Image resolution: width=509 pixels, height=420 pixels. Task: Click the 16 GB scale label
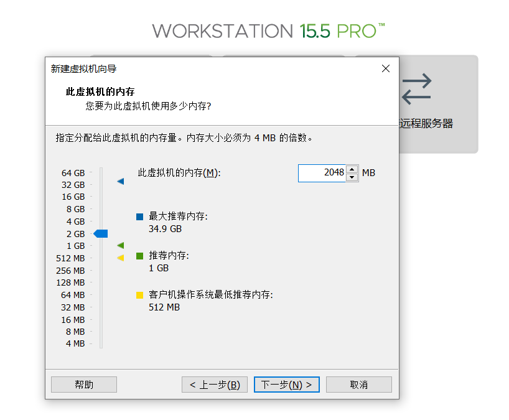[x=73, y=197]
